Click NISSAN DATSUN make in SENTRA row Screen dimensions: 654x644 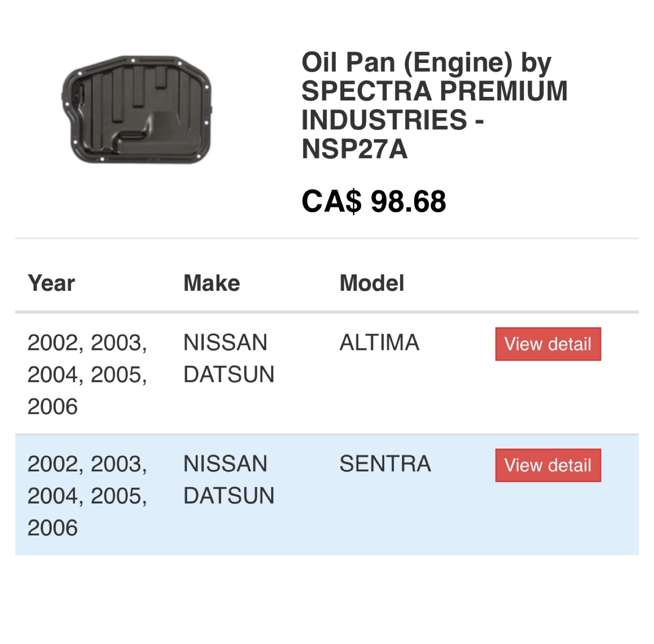[229, 480]
